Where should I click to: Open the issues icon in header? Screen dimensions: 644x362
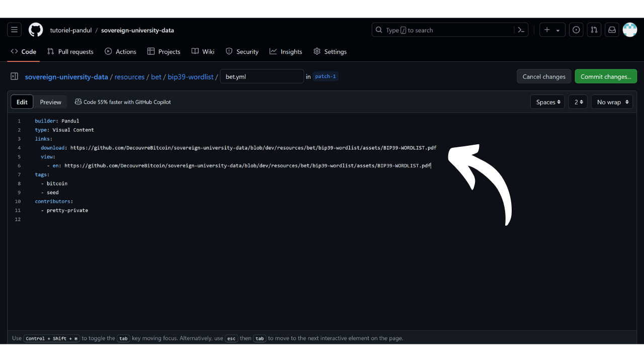576,30
